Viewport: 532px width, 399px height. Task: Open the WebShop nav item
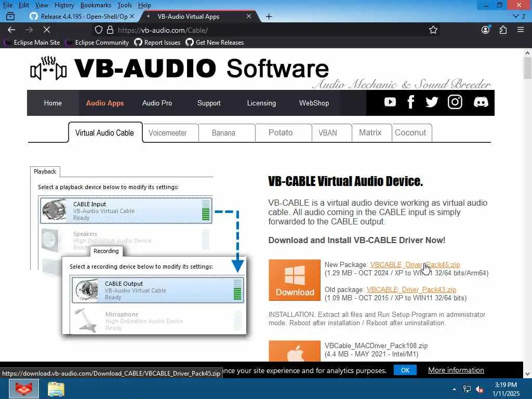[x=314, y=103]
